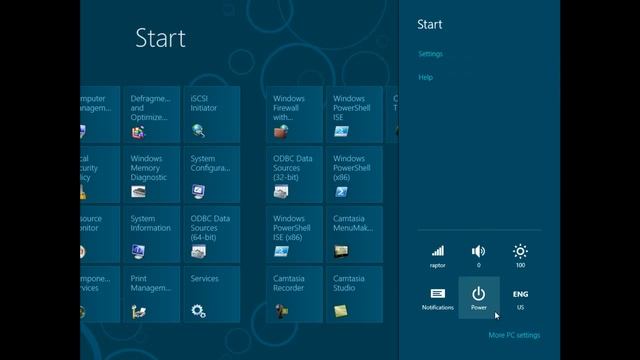Launch the Defragment and Optimize Drives tile

[152, 114]
